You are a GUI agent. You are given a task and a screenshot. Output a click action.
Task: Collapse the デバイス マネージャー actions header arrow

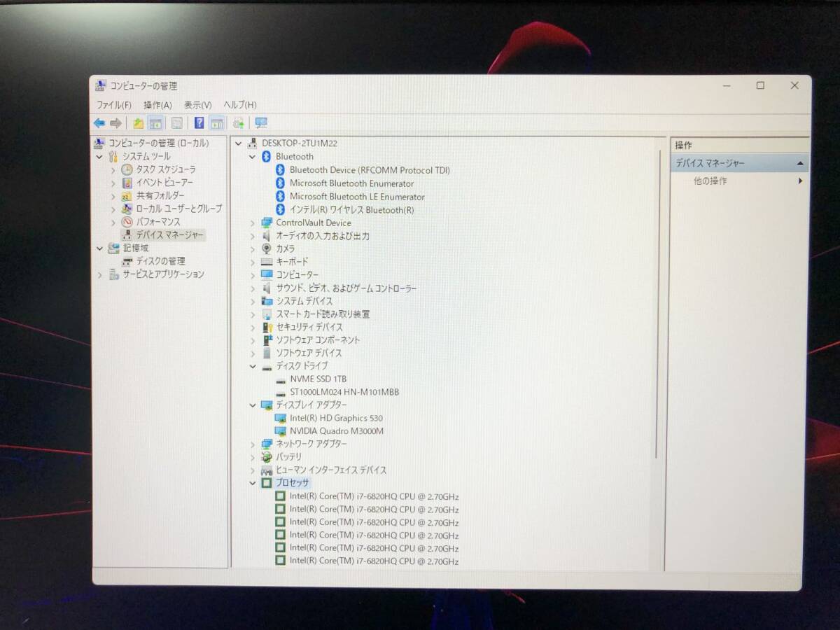(x=800, y=163)
